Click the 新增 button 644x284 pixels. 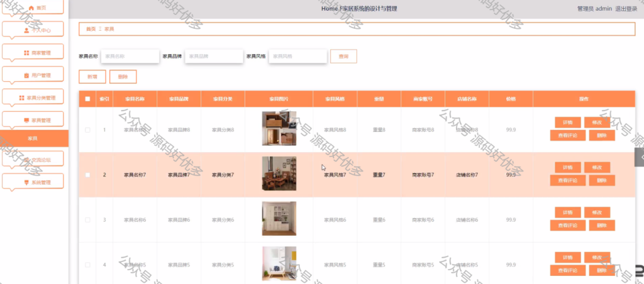[92, 77]
